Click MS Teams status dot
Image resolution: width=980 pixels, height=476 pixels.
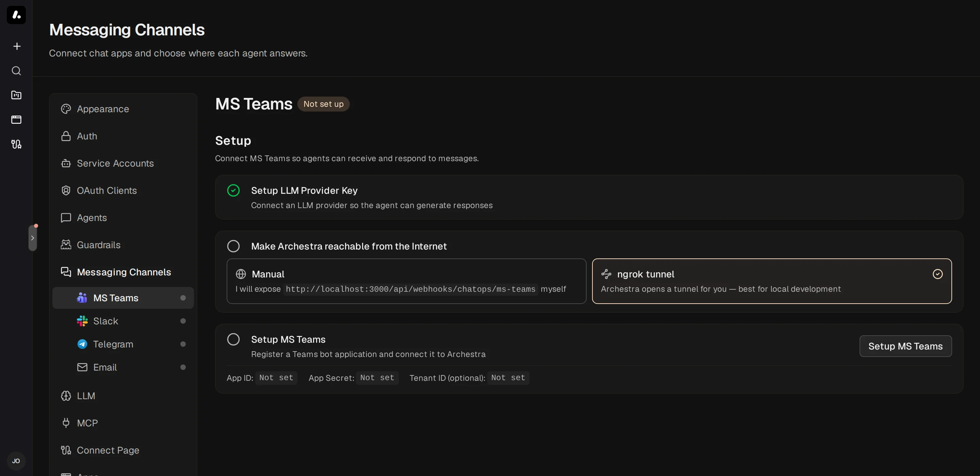click(183, 298)
